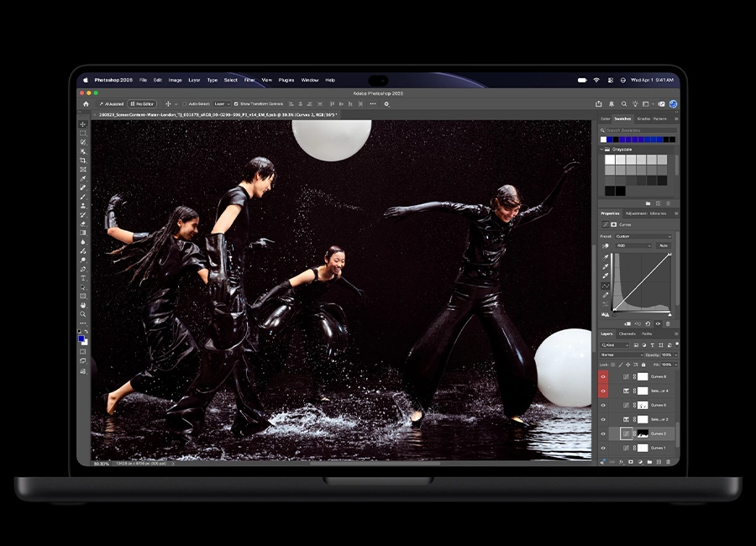Image resolution: width=756 pixels, height=546 pixels.
Task: Select the Hand tool
Action: 83,305
